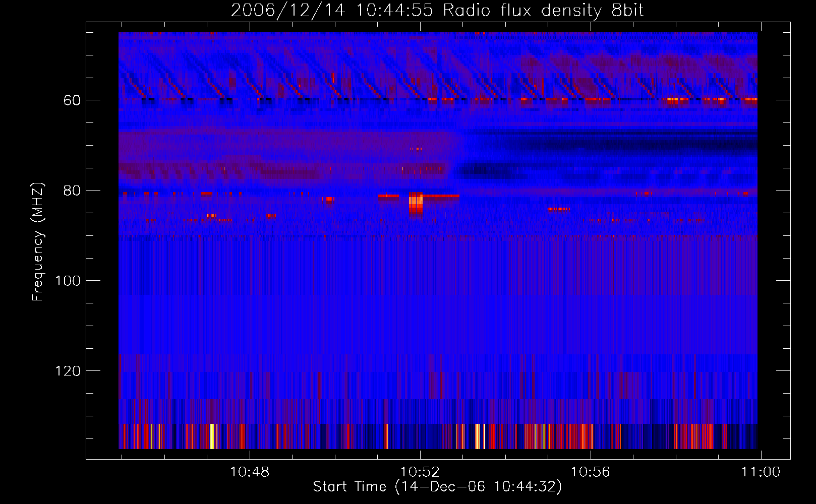This screenshot has height=504, width=816.
Task: Select the 100 frequency tick label
Action: tap(68, 281)
